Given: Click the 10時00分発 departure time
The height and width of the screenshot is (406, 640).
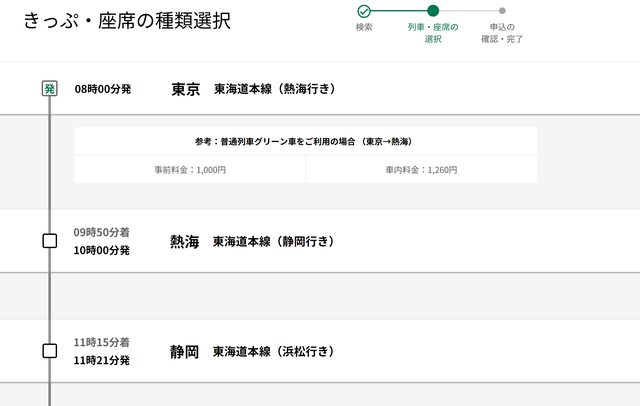Looking at the screenshot, I should 101,250.
